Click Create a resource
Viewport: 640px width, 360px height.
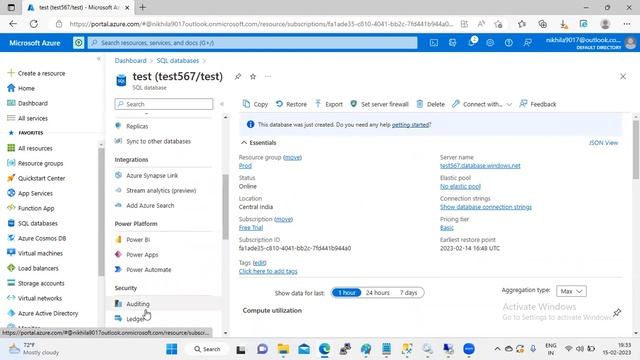tap(36, 73)
